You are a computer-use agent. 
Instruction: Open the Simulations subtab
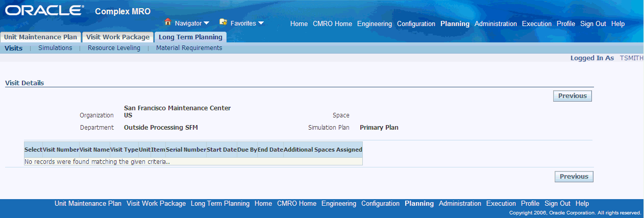point(55,48)
